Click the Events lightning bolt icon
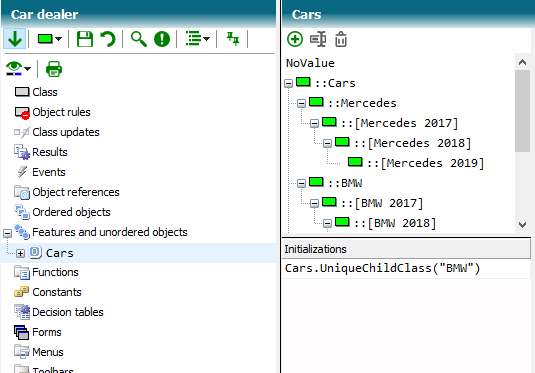This screenshot has width=535, height=373. click(22, 172)
